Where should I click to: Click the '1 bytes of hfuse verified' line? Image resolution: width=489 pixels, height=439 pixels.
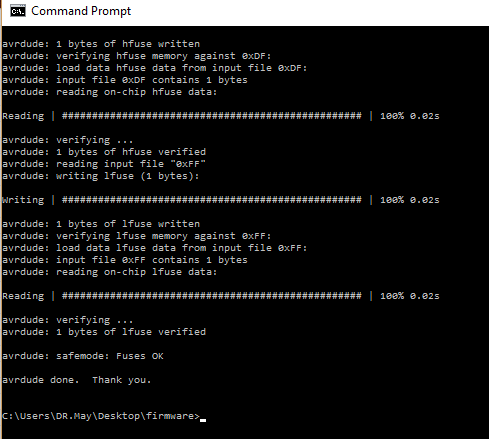point(104,152)
